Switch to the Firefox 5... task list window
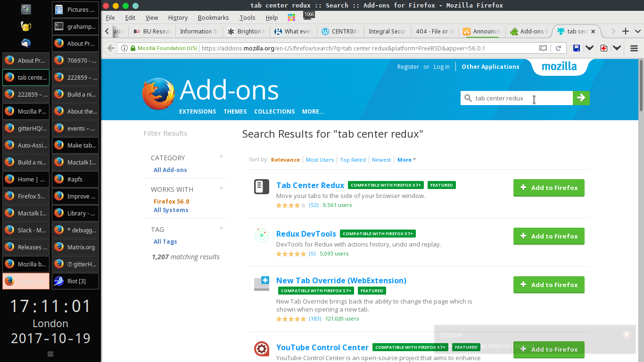This screenshot has width=644, height=362. tap(26, 196)
